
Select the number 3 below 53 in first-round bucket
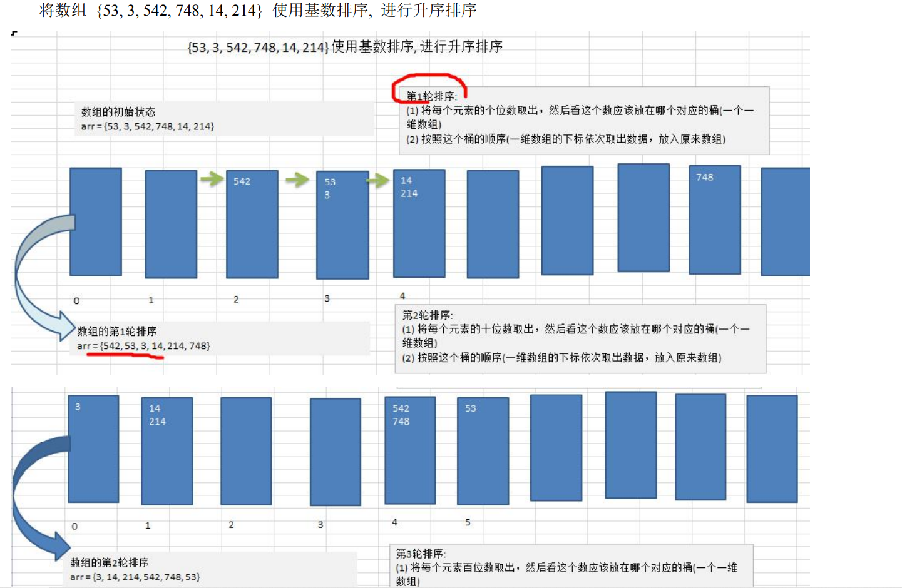327,195
